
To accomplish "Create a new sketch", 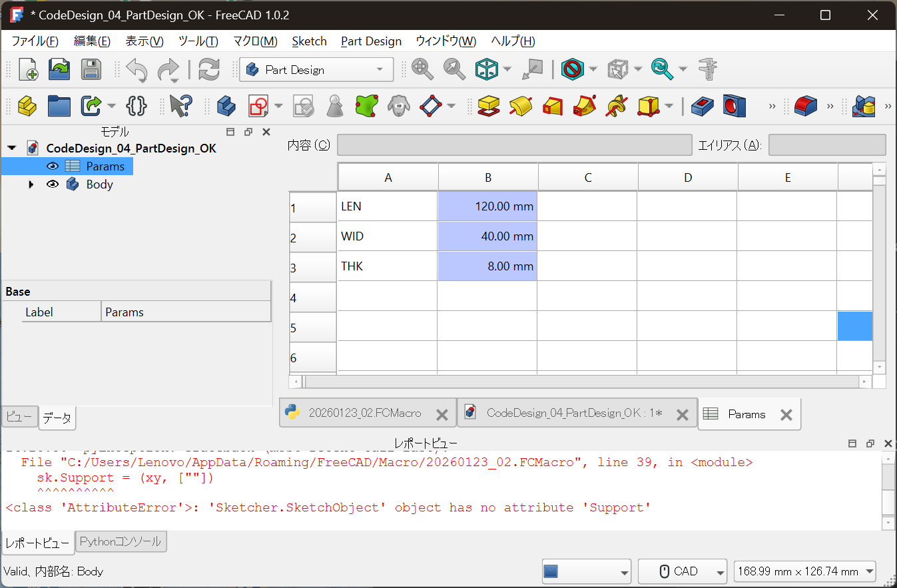I will [x=258, y=106].
